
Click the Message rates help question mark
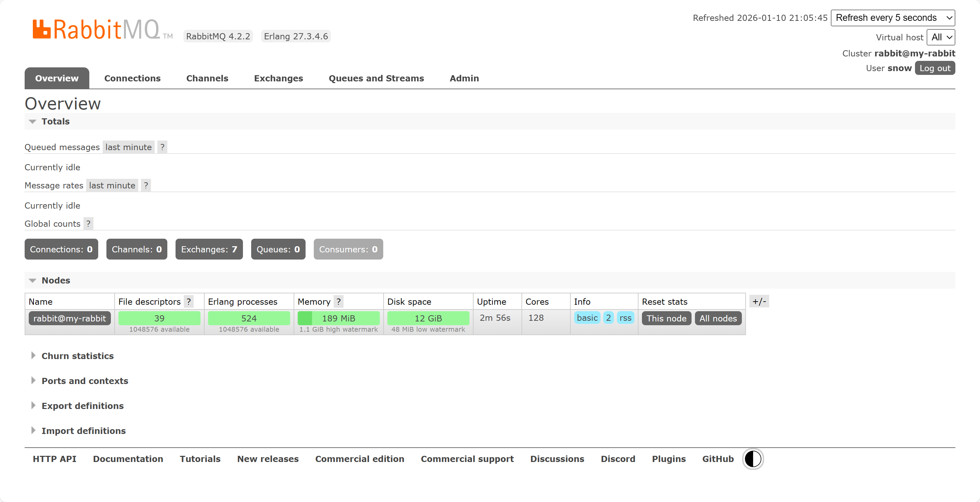146,186
